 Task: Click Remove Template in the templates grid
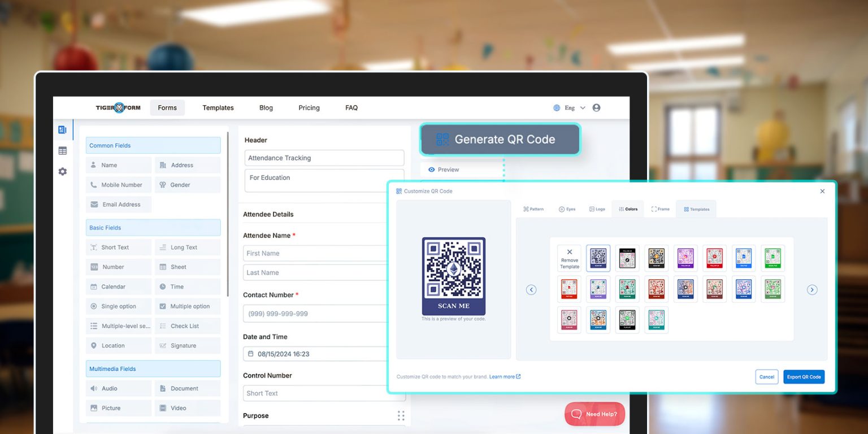coord(569,257)
